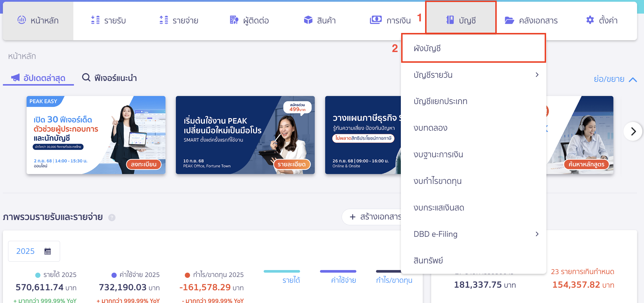Choose งบกำไรขาดทุน menu entry

(474, 181)
